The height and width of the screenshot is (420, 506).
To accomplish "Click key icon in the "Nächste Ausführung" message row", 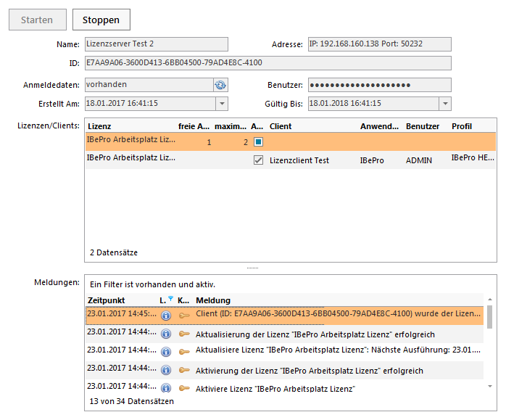I will [x=185, y=352].
